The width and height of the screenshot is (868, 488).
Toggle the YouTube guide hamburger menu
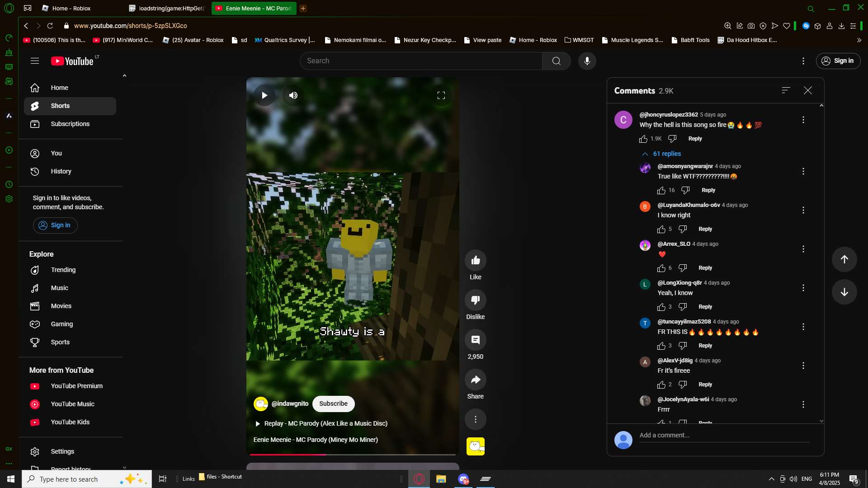pos(35,61)
